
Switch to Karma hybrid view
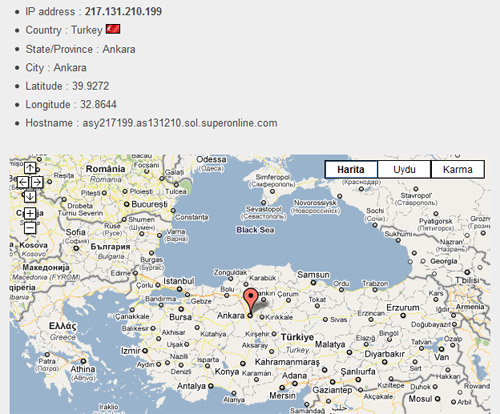tap(458, 169)
